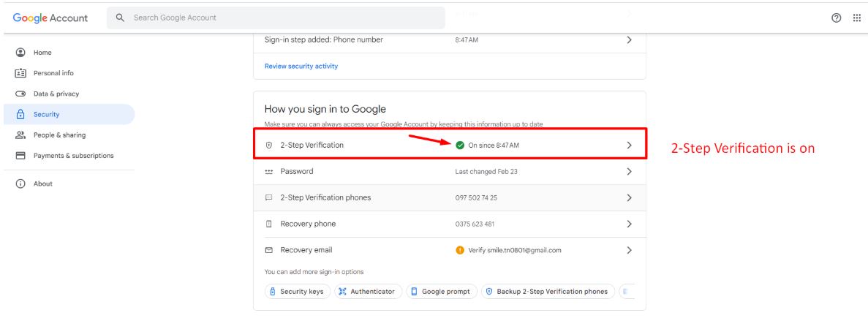
Task: Click the Review security activity link
Action: coord(301,66)
